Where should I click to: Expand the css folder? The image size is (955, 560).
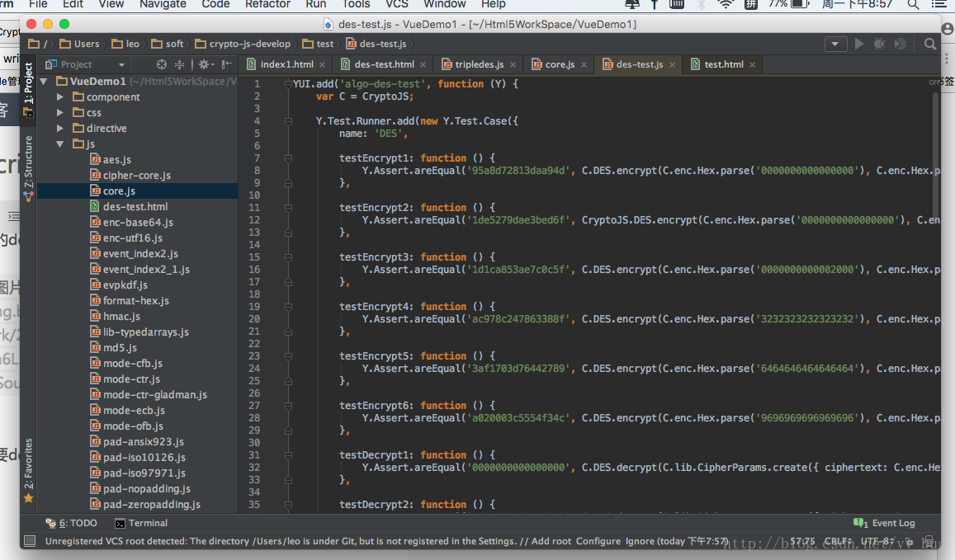pyautogui.click(x=59, y=113)
